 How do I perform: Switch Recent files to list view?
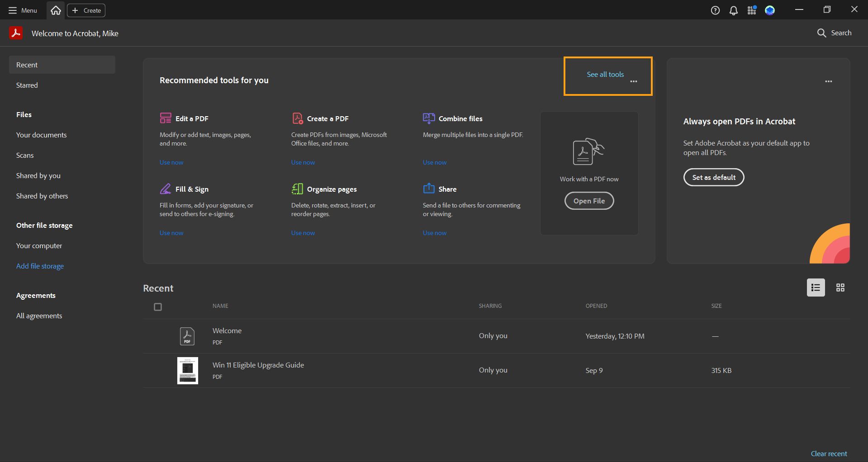816,288
